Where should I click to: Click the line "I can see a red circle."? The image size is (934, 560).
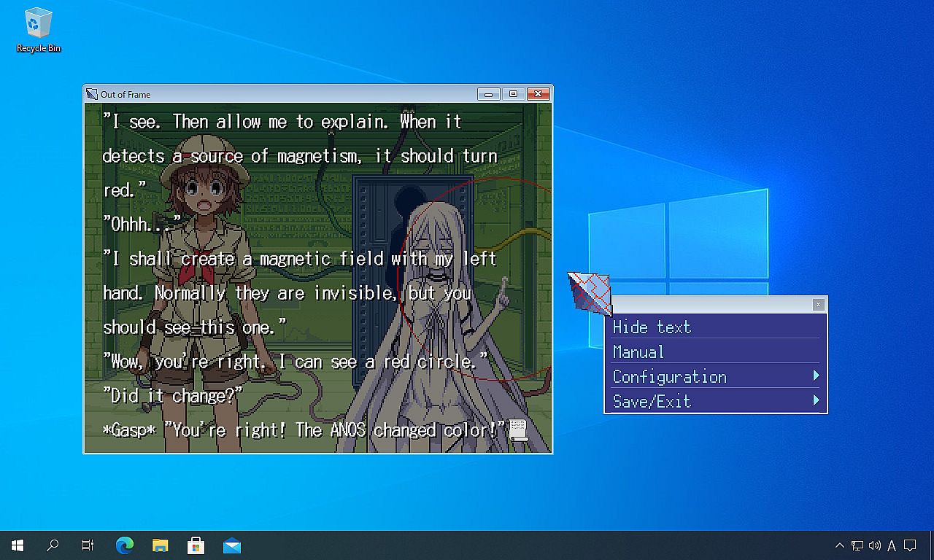pos(382,361)
